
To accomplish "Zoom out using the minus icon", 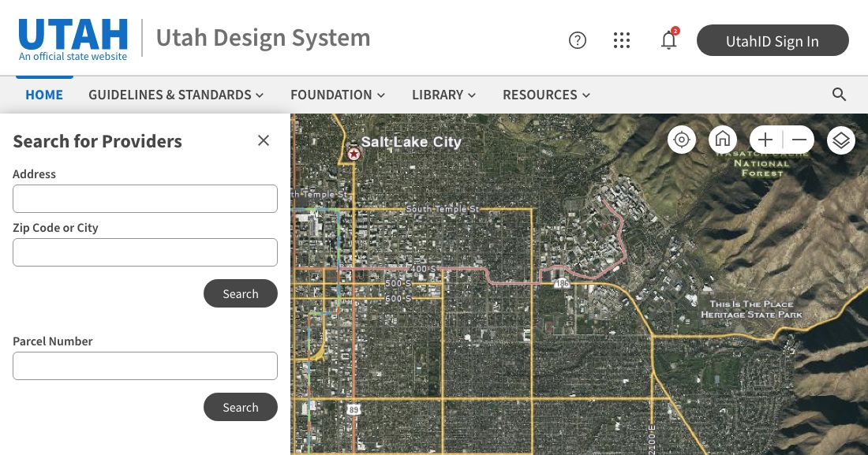I will 799,140.
